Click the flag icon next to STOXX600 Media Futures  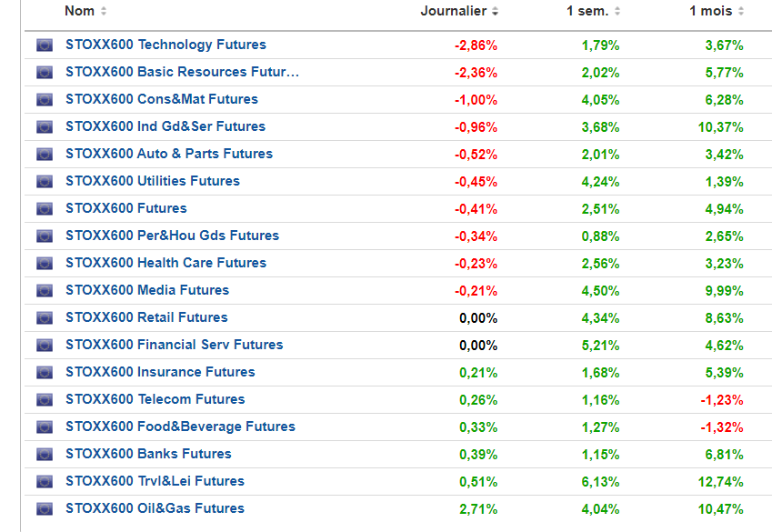tap(45, 290)
